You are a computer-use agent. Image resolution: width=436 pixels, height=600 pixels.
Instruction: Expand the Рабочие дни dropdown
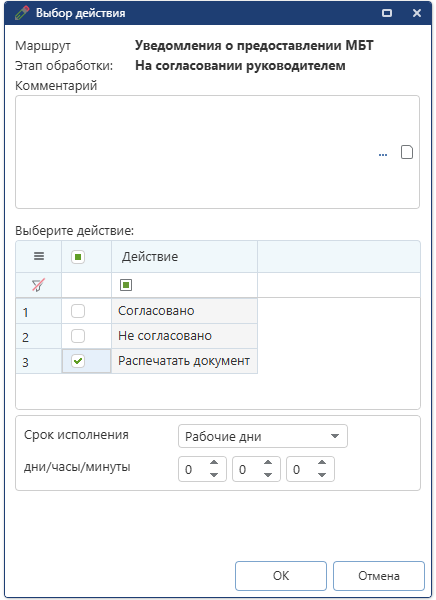click(335, 436)
